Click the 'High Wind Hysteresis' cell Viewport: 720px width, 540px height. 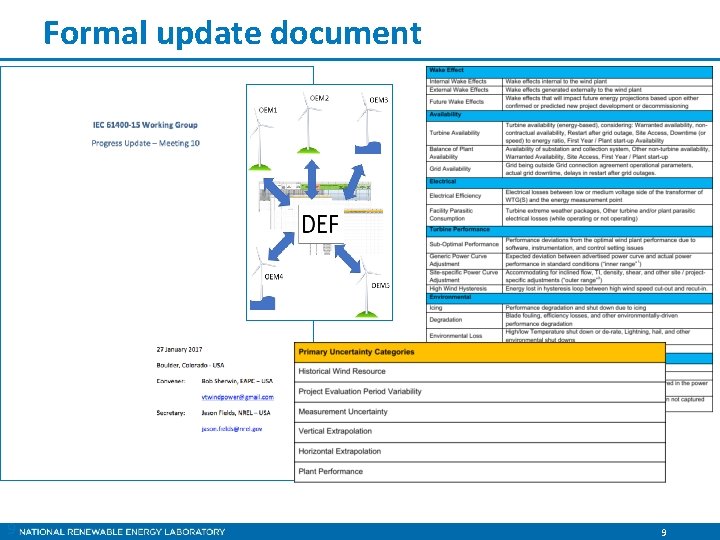[464, 289]
